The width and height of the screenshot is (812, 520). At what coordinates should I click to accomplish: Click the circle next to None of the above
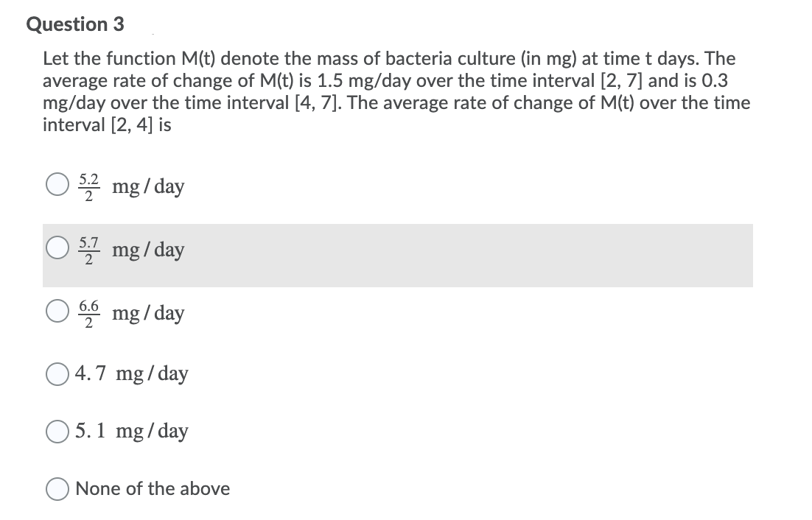pos(57,488)
